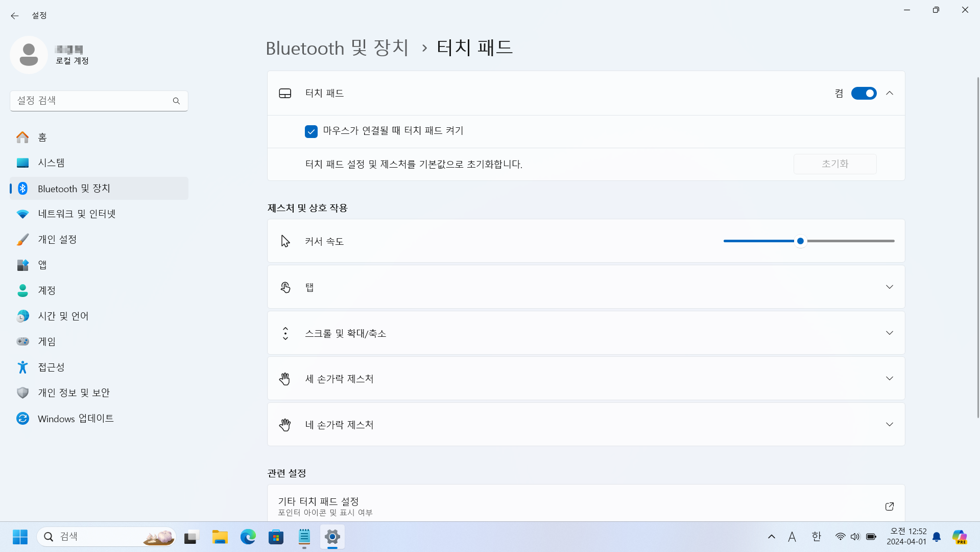The width and height of the screenshot is (980, 552).
Task: Click Bluetooth 및 장치 breadcrumb link
Action: pyautogui.click(x=337, y=48)
